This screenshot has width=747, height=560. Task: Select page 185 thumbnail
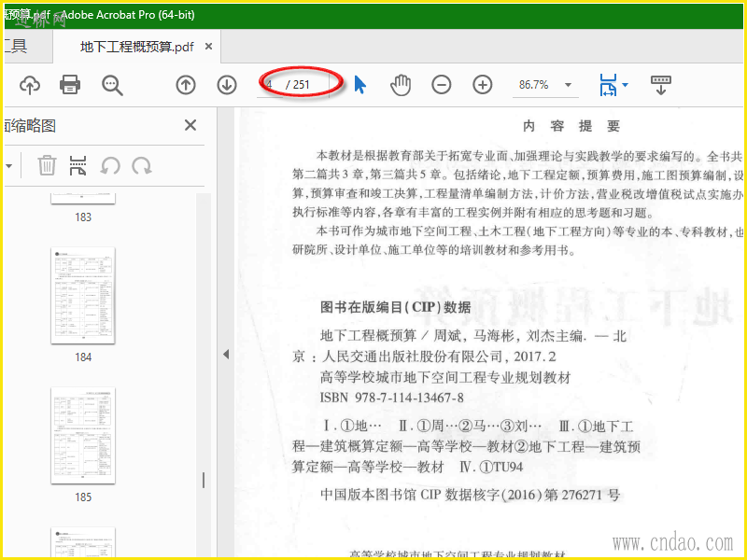(83, 435)
